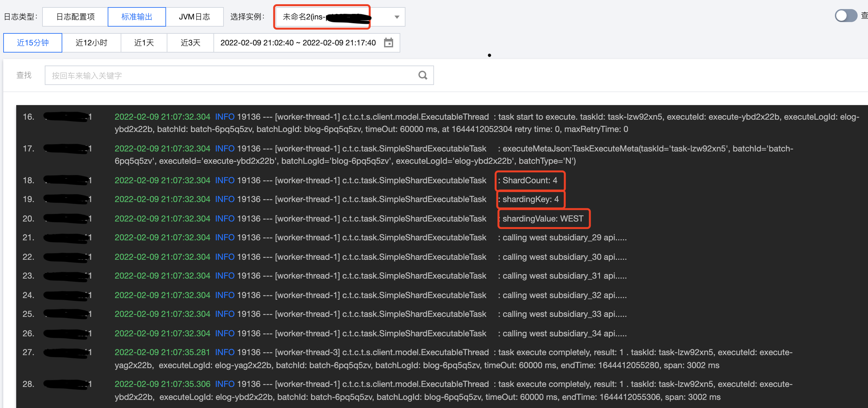Expand the instance selection dropdown arrow

pos(397,17)
